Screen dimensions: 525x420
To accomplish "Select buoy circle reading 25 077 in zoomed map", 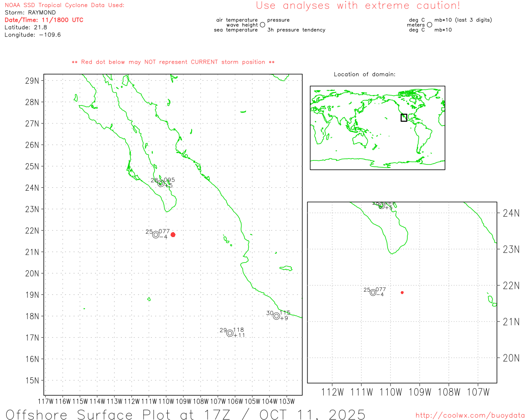I will click(x=373, y=292).
